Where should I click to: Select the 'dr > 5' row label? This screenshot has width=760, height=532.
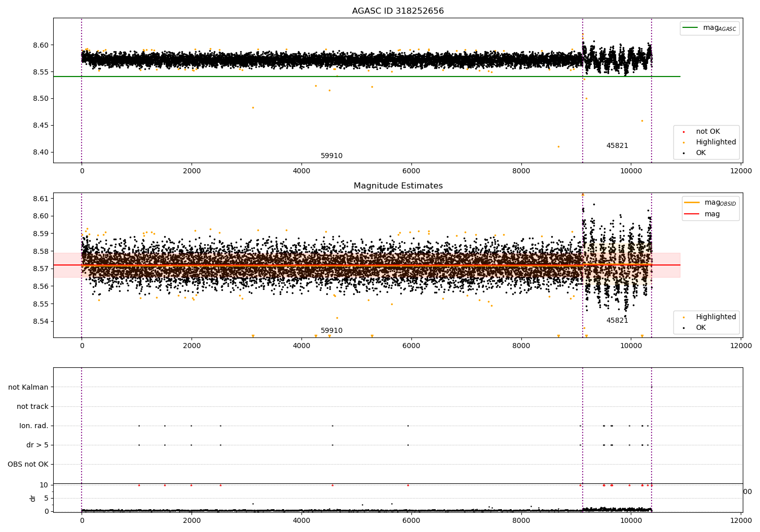pyautogui.click(x=37, y=445)
